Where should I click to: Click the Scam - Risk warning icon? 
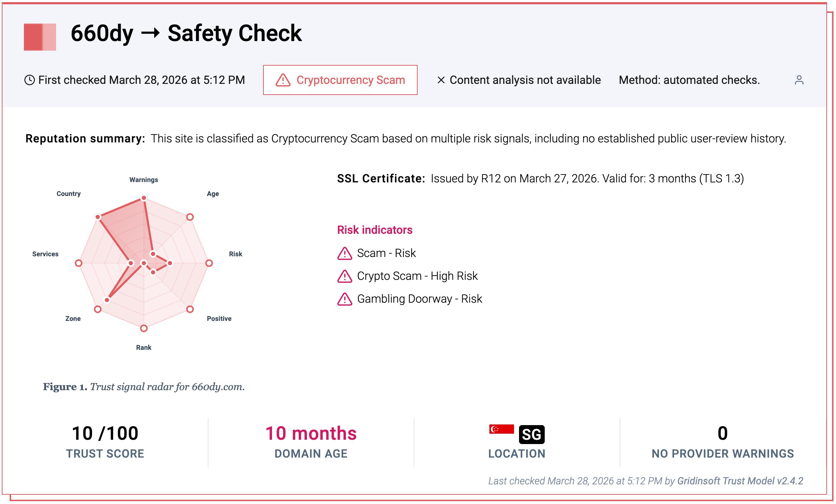(x=344, y=253)
